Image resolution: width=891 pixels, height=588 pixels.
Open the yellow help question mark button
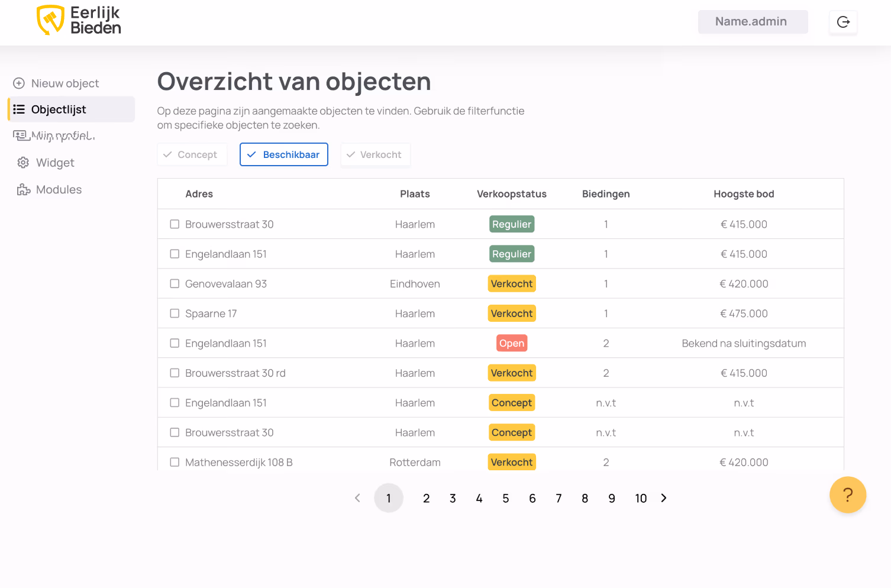point(848,495)
